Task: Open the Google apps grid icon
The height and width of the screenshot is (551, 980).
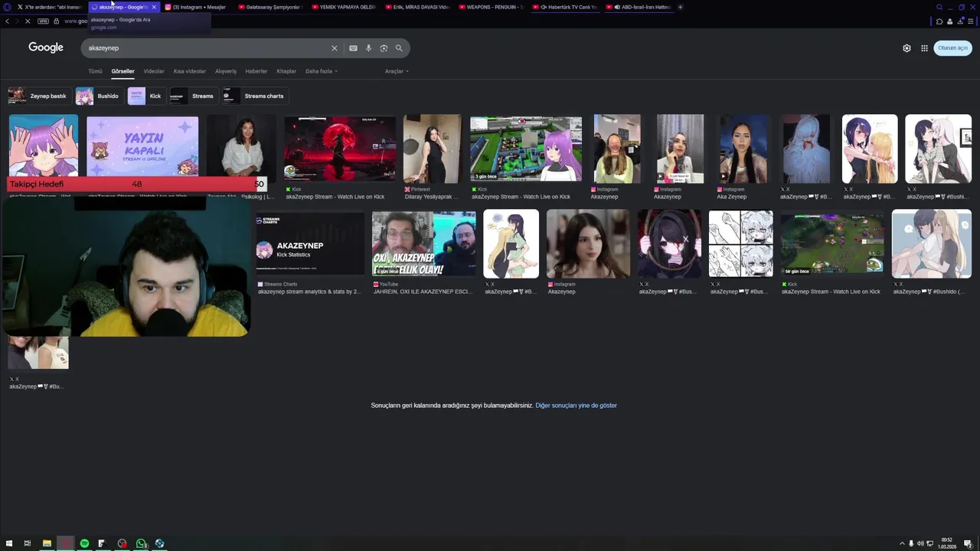Action: 924,48
